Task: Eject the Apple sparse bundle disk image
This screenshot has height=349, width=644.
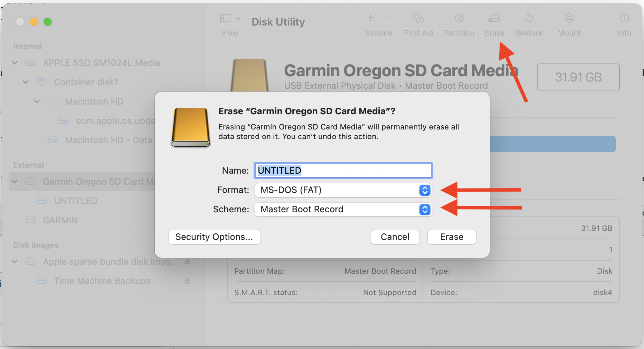Action: 187,261
